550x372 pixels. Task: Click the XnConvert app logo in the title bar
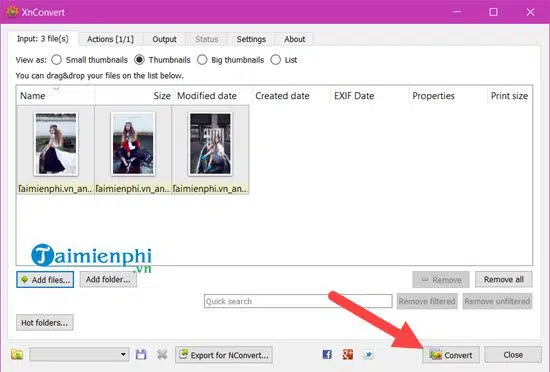click(12, 12)
